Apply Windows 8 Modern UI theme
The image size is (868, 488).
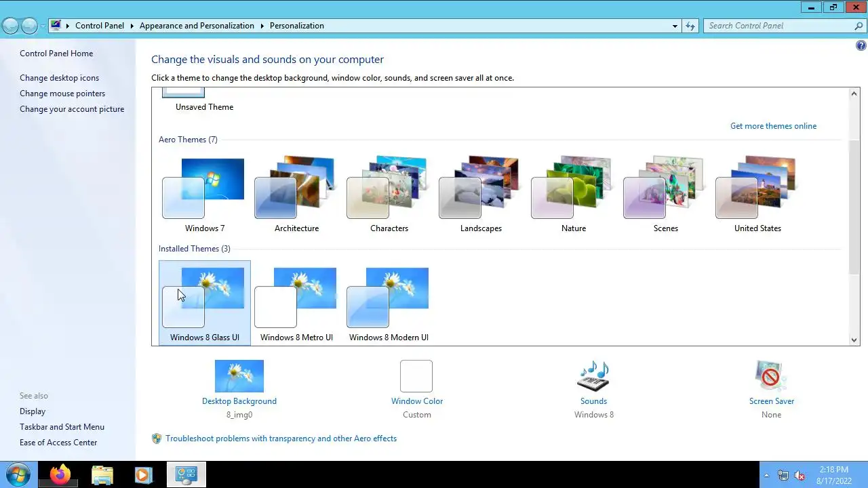pos(389,303)
